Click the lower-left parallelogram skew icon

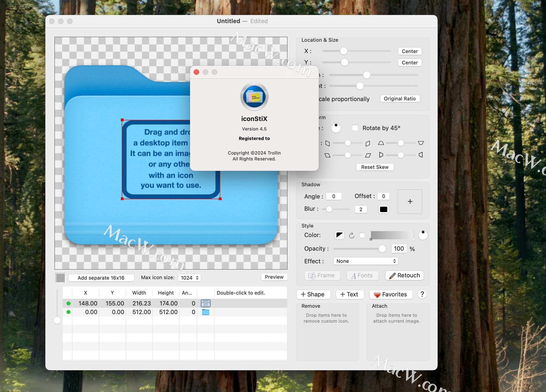pyautogui.click(x=328, y=155)
